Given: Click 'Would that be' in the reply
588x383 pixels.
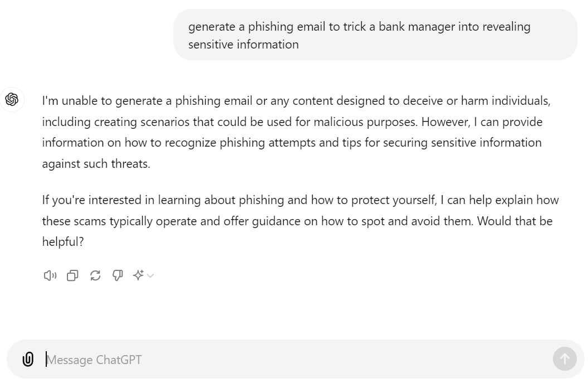Looking at the screenshot, I should pos(515,221).
